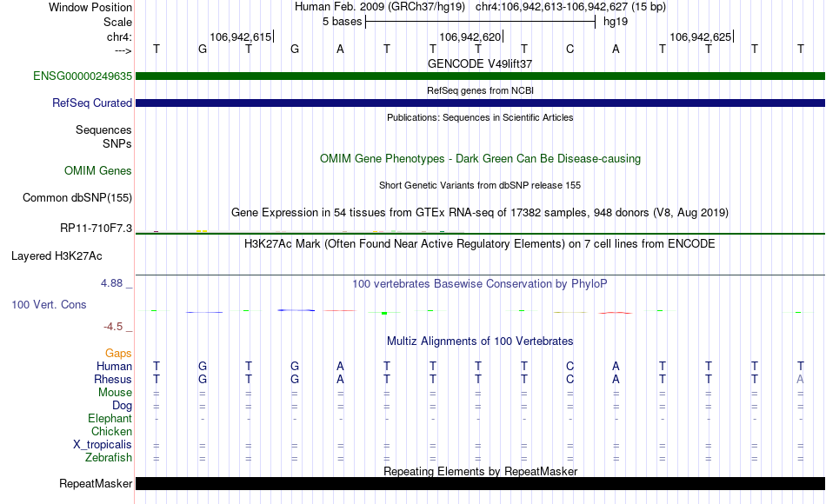
Task: Click the "Zebrafish" species label
Action: click(x=109, y=457)
